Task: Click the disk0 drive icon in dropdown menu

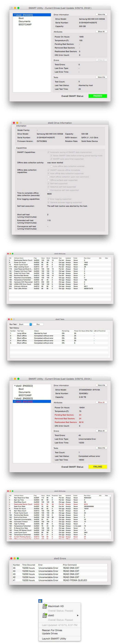Action: pyautogui.click(x=45, y=615)
